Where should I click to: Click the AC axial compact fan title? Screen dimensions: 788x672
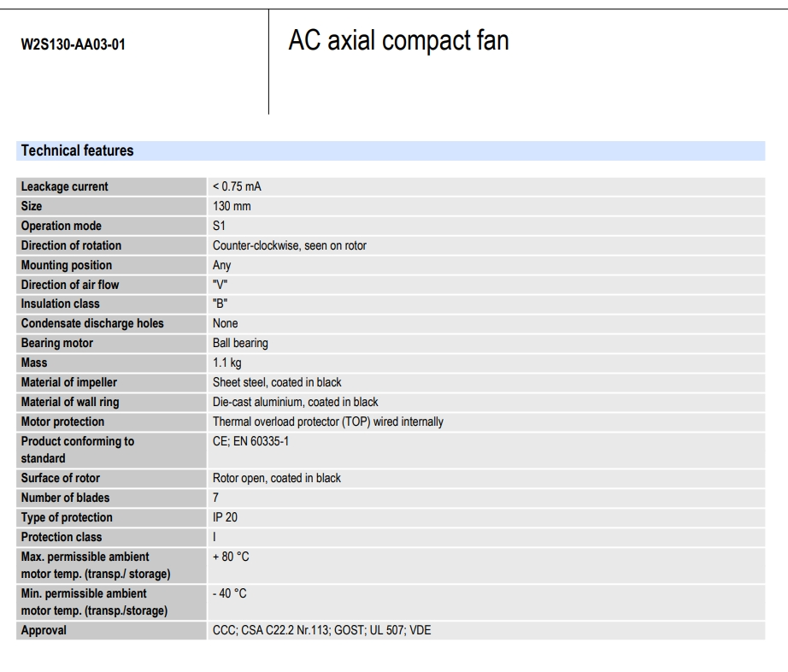(398, 40)
